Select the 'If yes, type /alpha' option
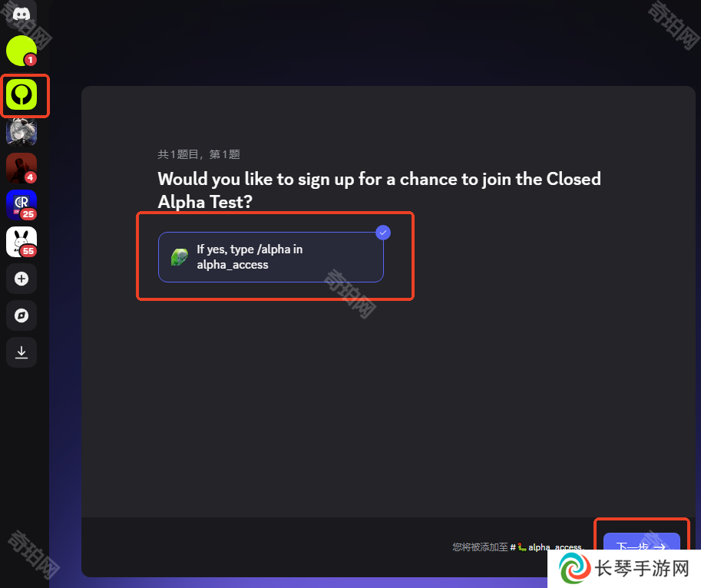701x588 pixels. pos(271,257)
